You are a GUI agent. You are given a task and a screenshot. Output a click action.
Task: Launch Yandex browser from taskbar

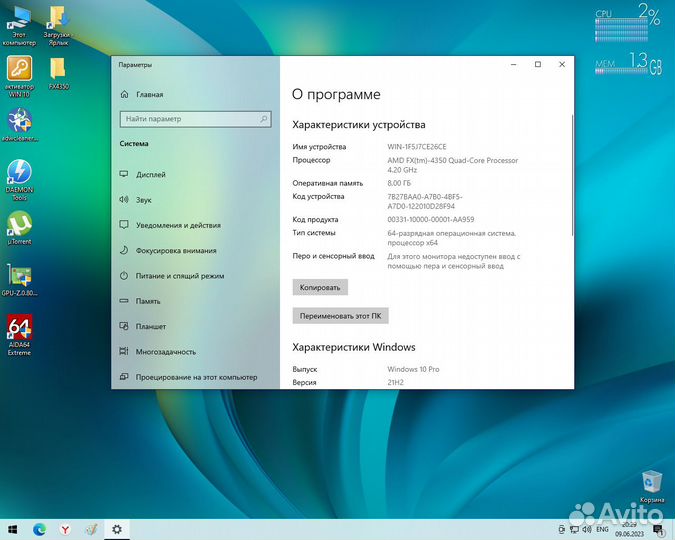[65, 529]
